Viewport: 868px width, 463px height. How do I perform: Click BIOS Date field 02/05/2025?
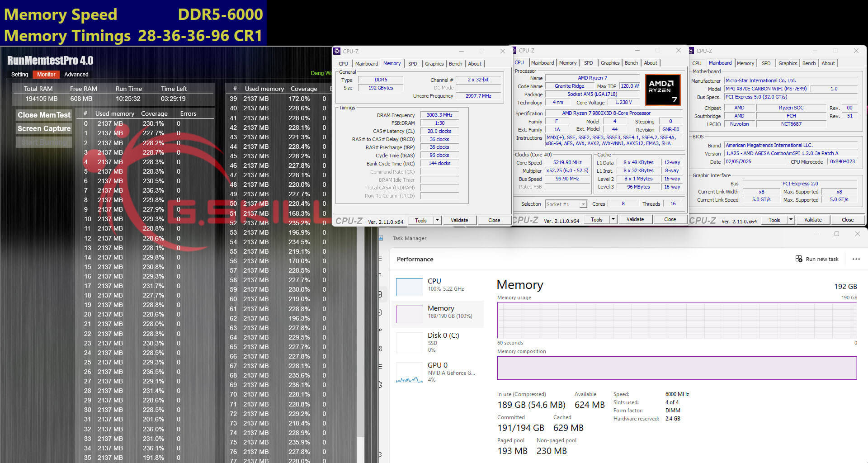point(755,161)
